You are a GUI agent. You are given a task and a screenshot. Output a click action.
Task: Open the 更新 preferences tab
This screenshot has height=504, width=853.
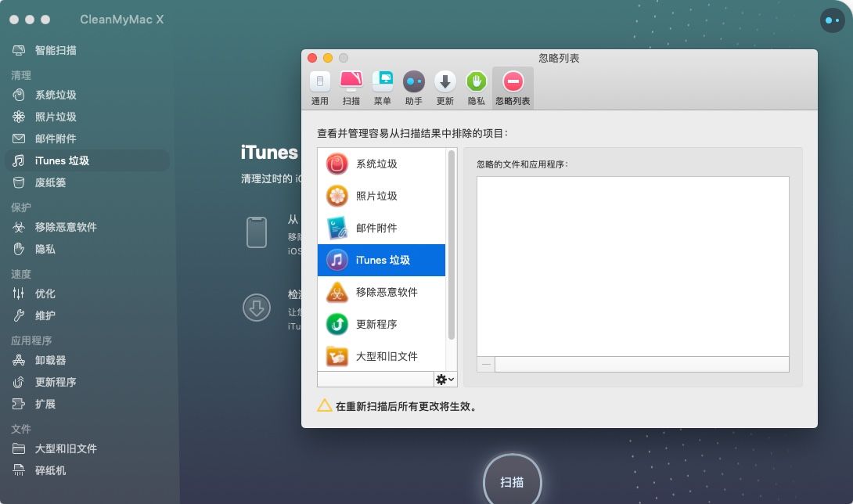(x=445, y=88)
